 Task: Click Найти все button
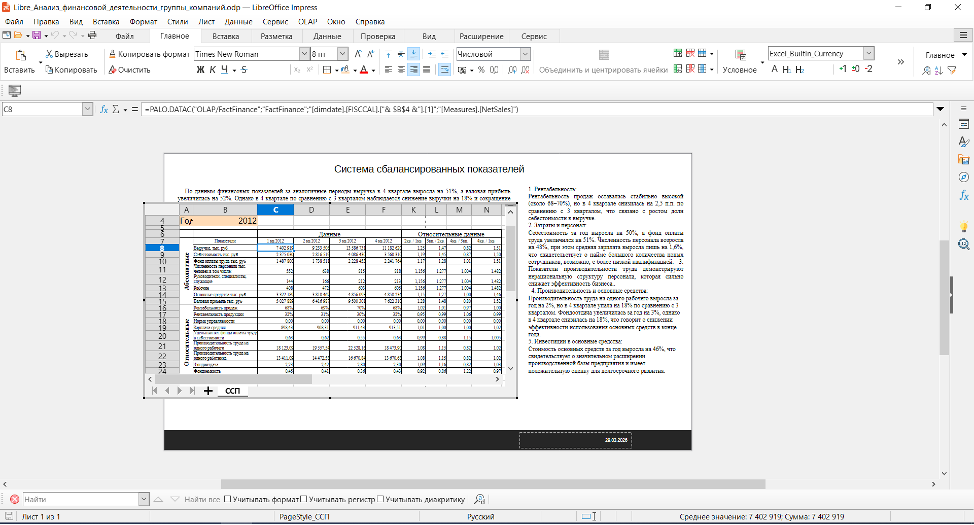(203, 500)
